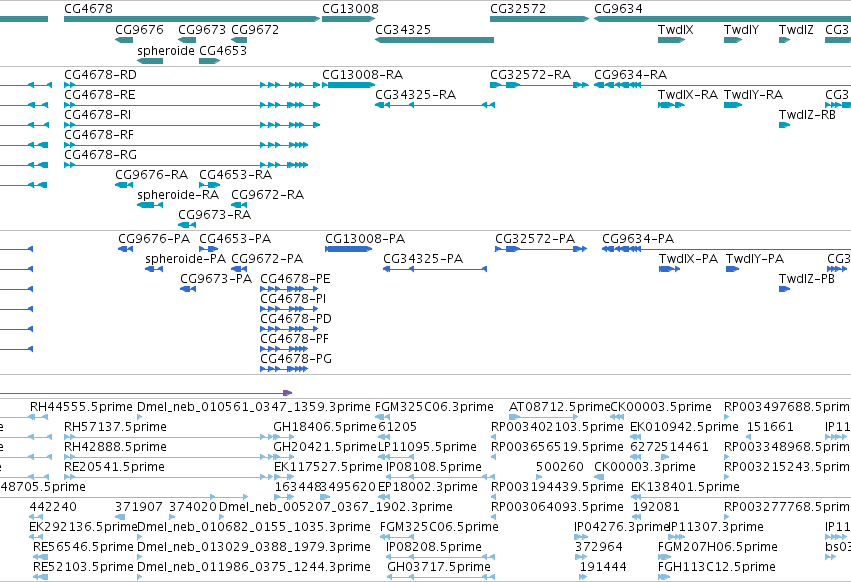Select the IP08108.5prime EST label
This screenshot has height=582, width=851.
click(x=434, y=467)
